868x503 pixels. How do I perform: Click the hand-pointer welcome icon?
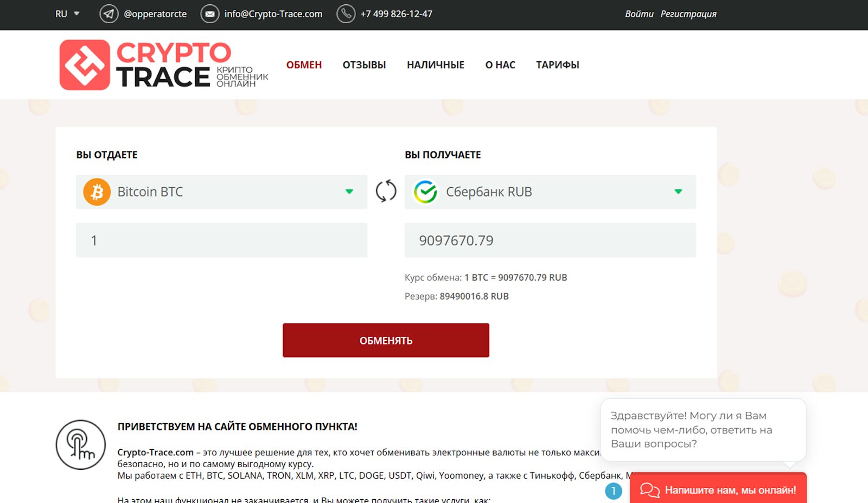tap(81, 445)
